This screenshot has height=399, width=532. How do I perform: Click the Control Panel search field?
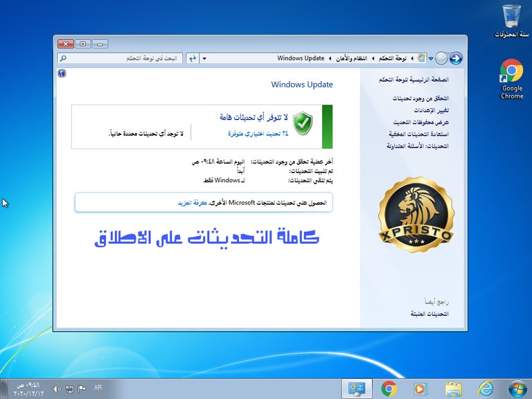pyautogui.click(x=120, y=58)
